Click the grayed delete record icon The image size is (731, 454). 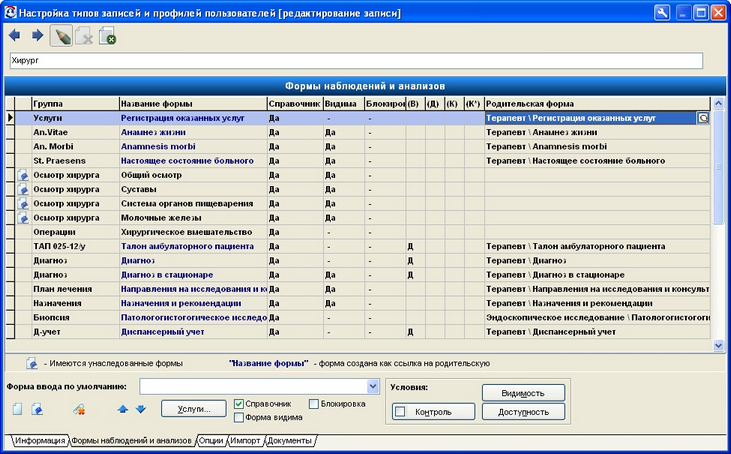coord(84,36)
